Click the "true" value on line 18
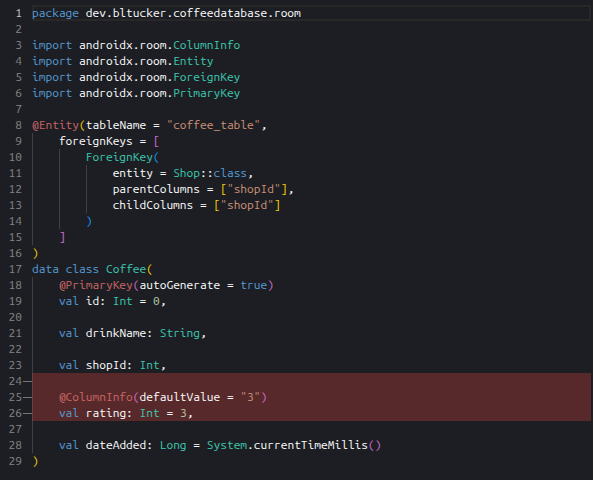Viewport: 593px width, 480px height. (254, 285)
